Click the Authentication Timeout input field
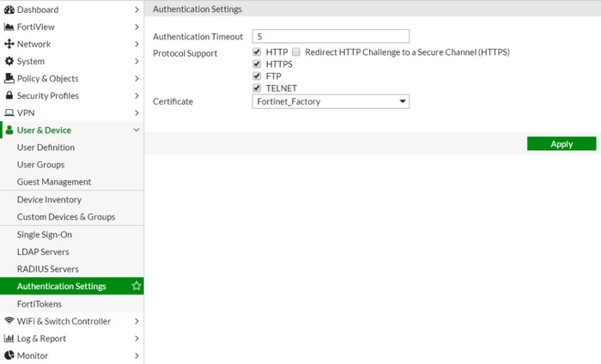 tap(331, 36)
